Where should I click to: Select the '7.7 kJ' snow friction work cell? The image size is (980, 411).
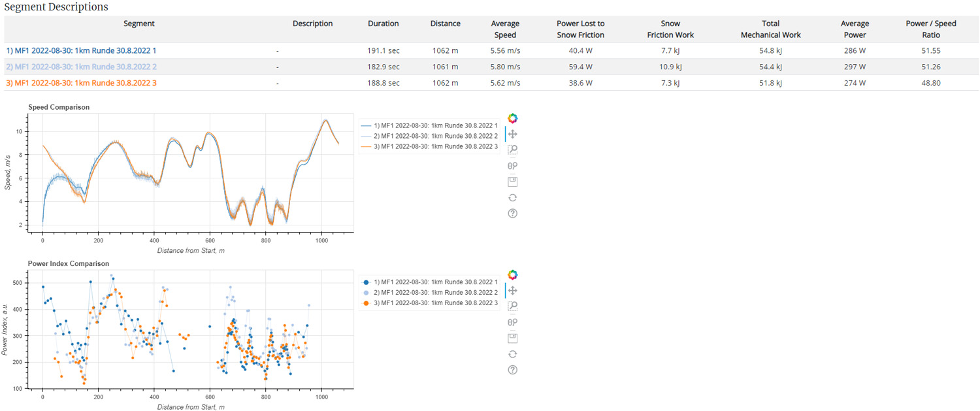click(x=670, y=50)
